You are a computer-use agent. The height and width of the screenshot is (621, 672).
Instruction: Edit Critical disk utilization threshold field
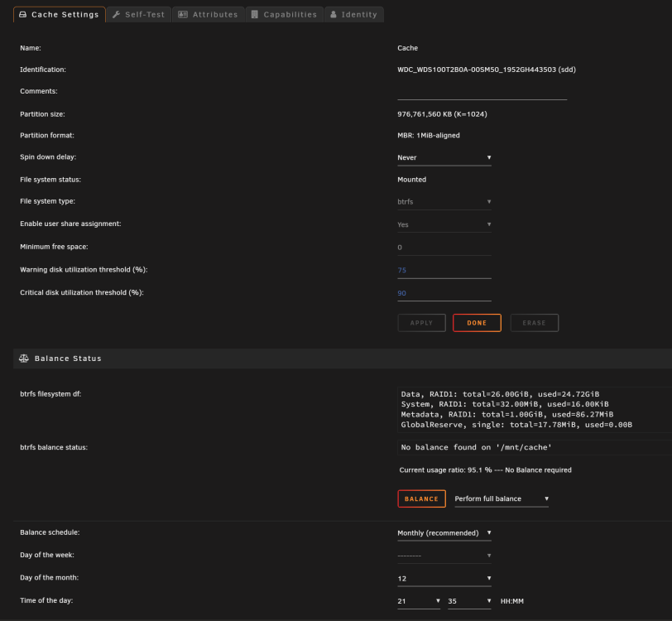[444, 293]
